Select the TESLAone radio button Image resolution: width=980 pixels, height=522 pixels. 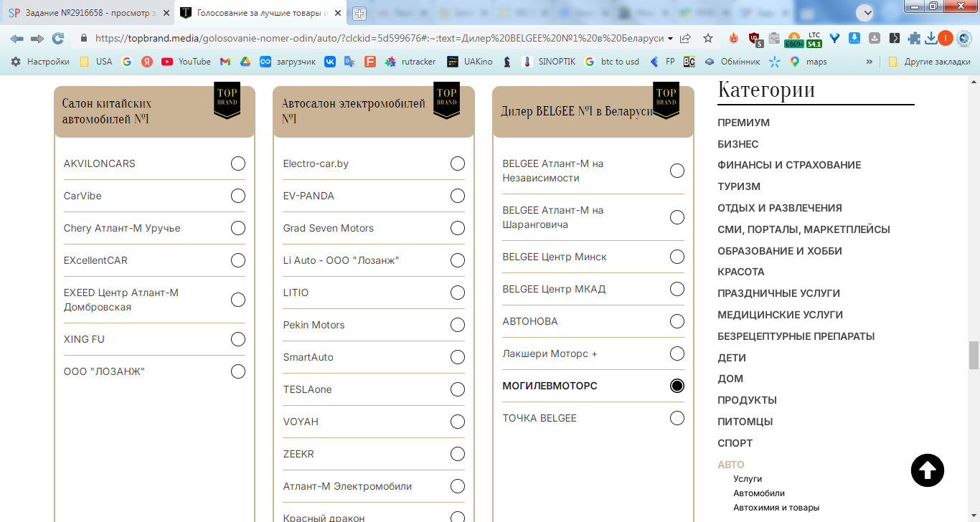[458, 389]
